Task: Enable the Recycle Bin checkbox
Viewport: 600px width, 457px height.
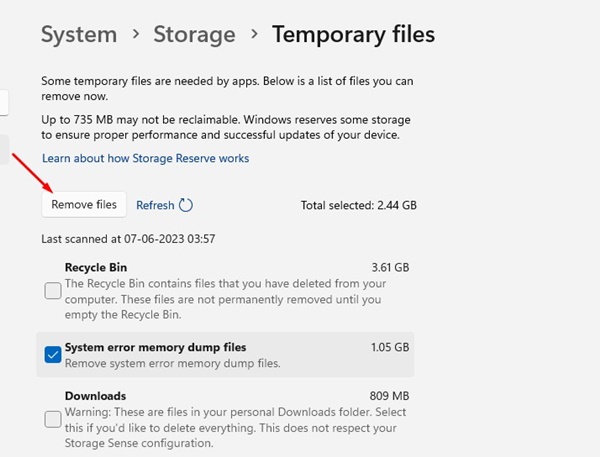Action: click(53, 291)
